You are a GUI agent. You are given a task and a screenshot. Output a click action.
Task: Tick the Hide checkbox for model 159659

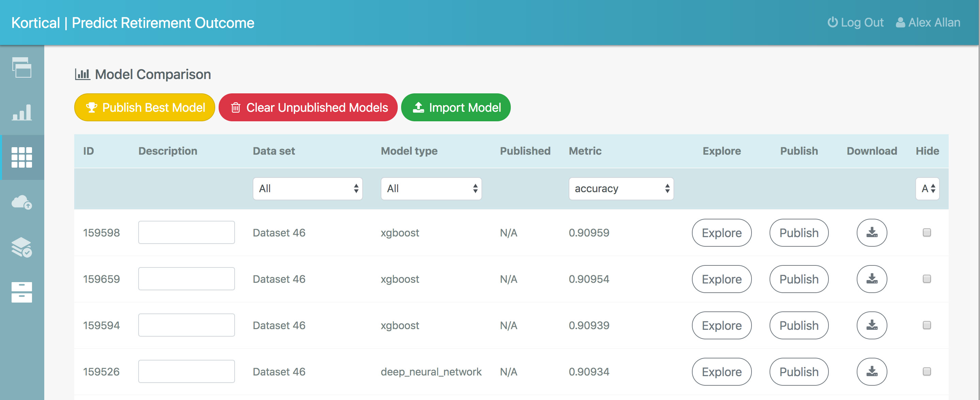pos(927,279)
